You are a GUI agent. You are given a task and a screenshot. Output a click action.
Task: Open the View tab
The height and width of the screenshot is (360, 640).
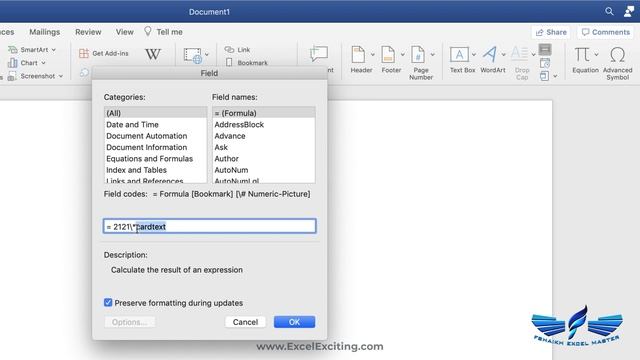[124, 32]
